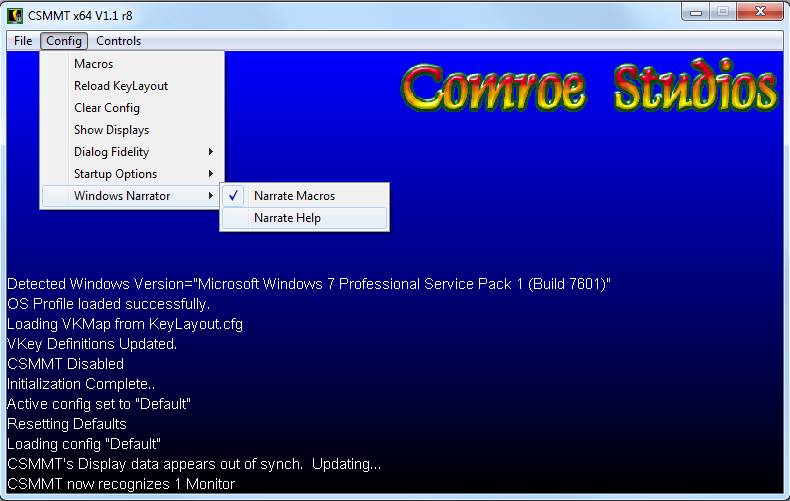The height and width of the screenshot is (501, 790).
Task: Click "Initialization Complete.." log line
Action: click(x=81, y=384)
